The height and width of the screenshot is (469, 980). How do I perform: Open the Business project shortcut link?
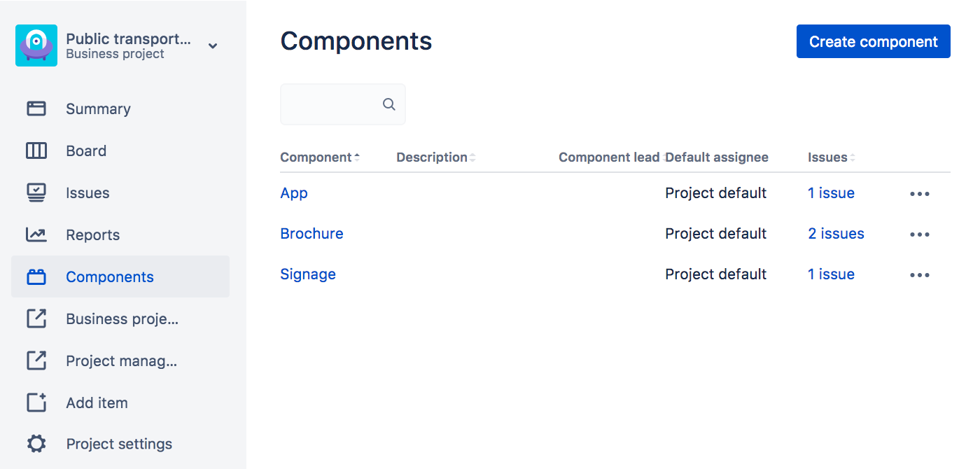pos(122,318)
